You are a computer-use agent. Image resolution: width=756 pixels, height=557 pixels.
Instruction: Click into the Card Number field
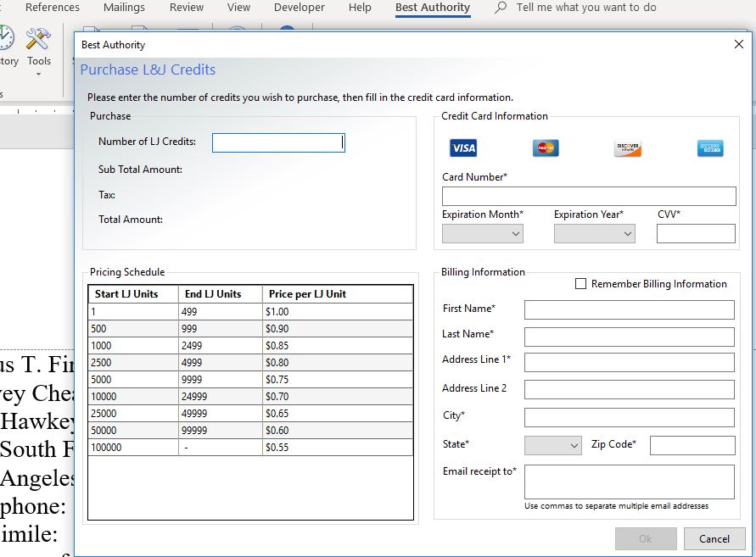pyautogui.click(x=589, y=197)
